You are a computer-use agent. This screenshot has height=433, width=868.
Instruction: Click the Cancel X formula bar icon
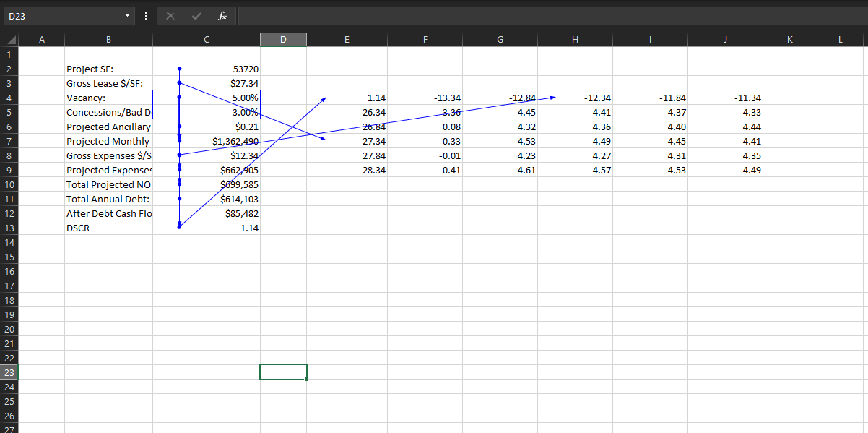click(x=169, y=15)
